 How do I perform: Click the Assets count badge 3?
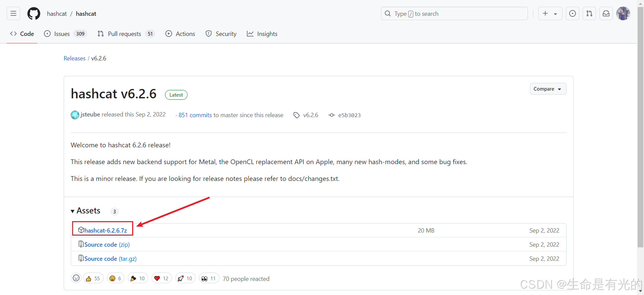pyautogui.click(x=114, y=211)
